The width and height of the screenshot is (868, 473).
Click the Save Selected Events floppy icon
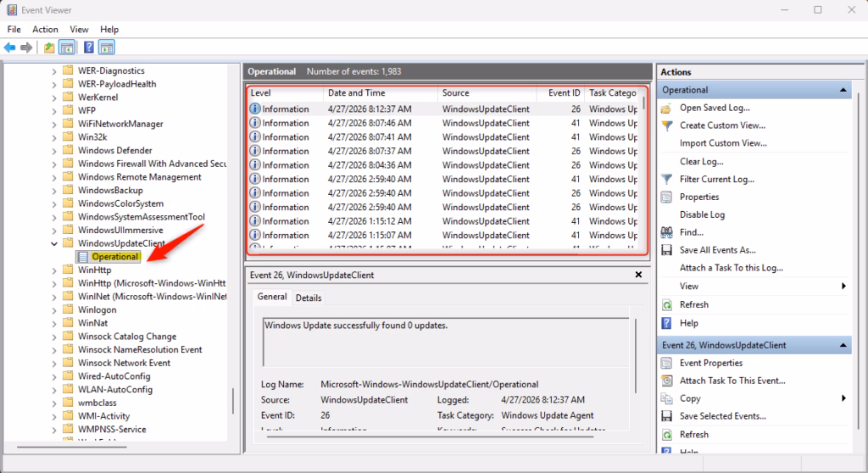point(666,416)
